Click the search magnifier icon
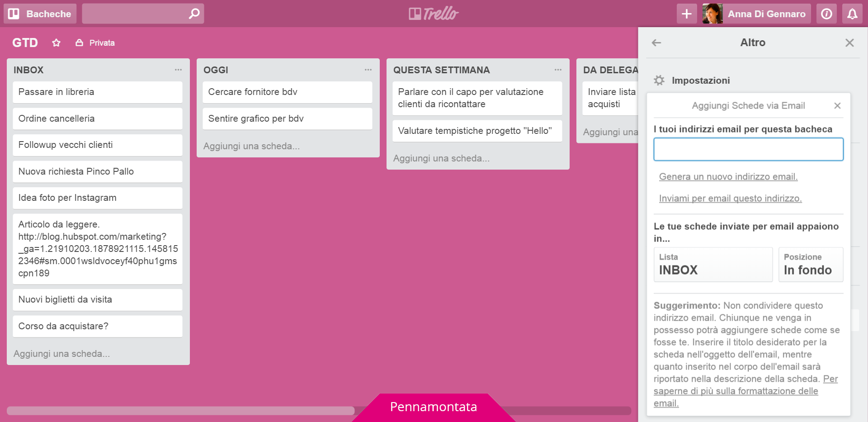 tap(194, 14)
